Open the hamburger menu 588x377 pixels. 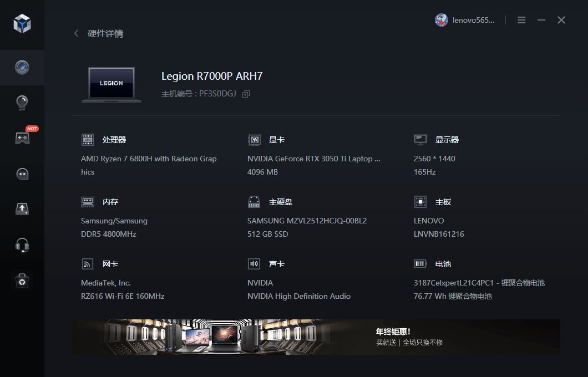tap(521, 20)
